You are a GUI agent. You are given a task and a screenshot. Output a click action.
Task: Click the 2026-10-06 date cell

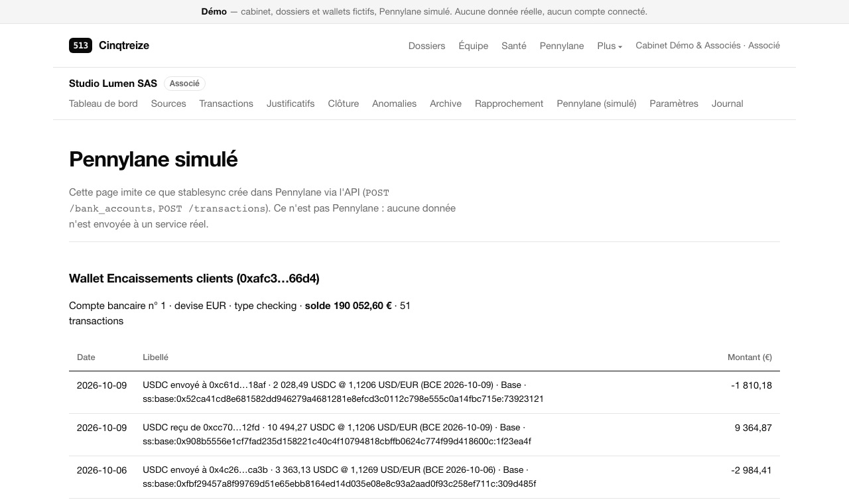tap(101, 470)
